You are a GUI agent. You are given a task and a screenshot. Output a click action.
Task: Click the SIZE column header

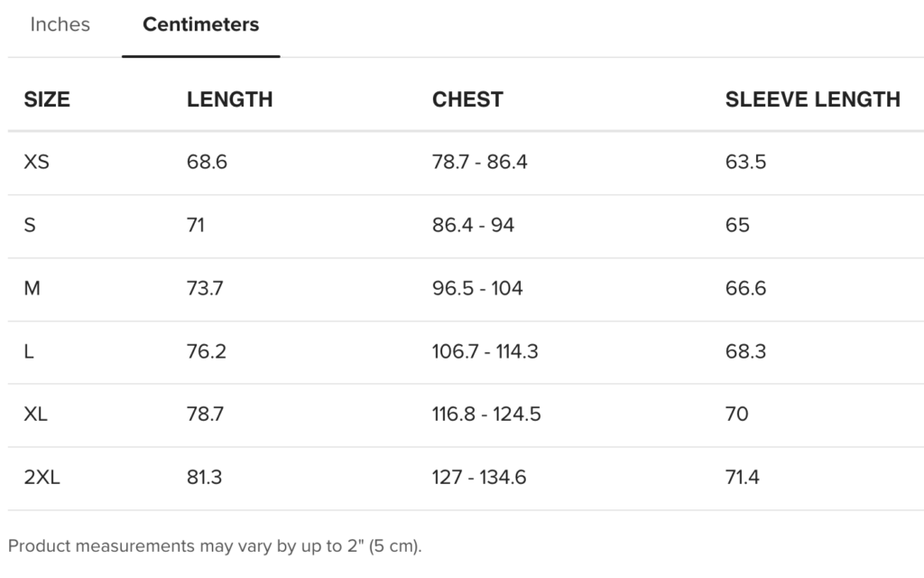(47, 100)
